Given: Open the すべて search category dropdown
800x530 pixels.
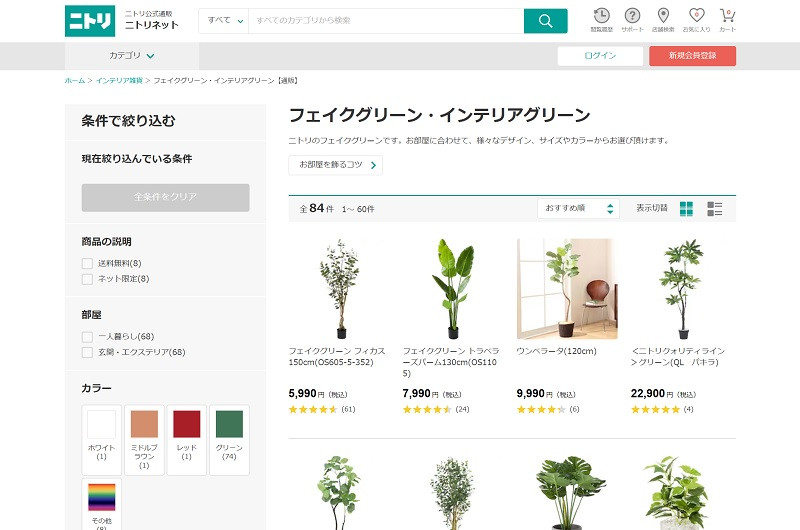Looking at the screenshot, I should (x=226, y=21).
